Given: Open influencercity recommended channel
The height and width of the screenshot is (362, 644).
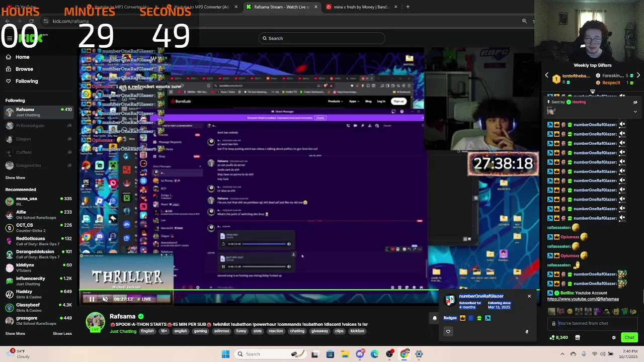Looking at the screenshot, I should tap(39, 281).
